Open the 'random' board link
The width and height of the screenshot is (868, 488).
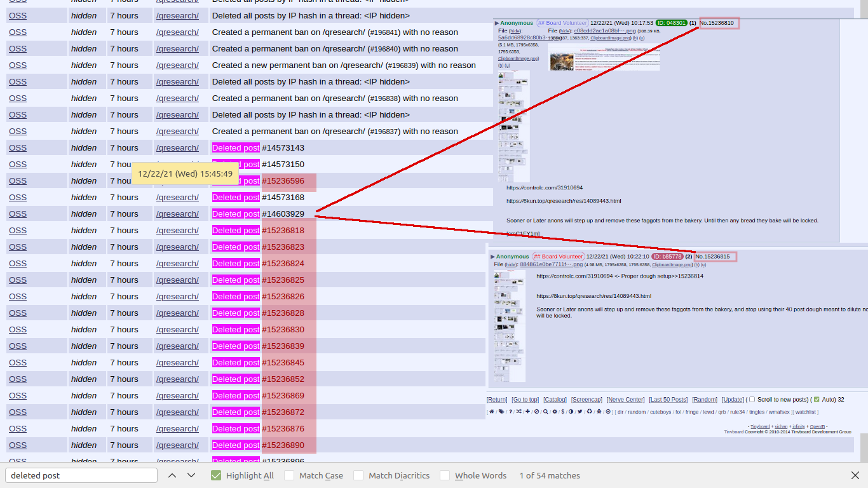(637, 412)
